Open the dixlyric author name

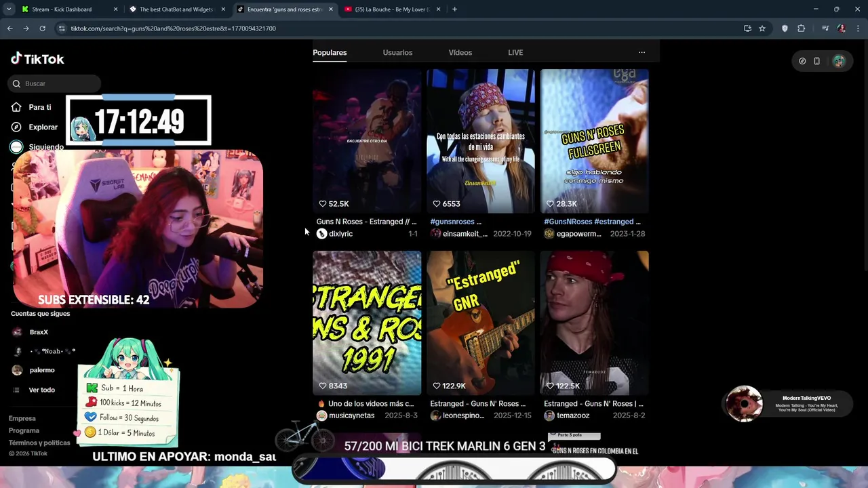(x=340, y=234)
